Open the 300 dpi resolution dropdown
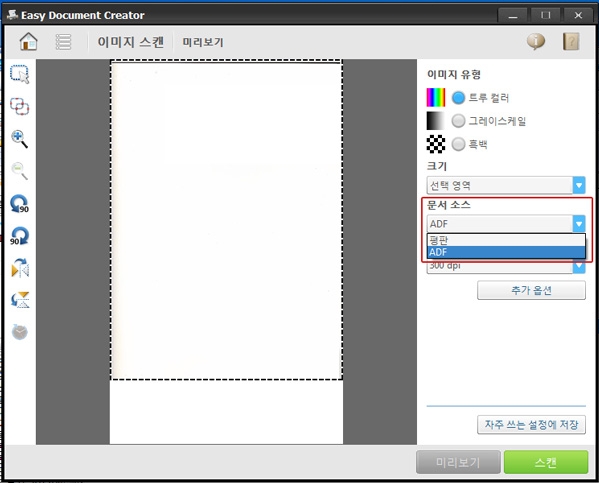The height and width of the screenshot is (484, 599). (506, 266)
